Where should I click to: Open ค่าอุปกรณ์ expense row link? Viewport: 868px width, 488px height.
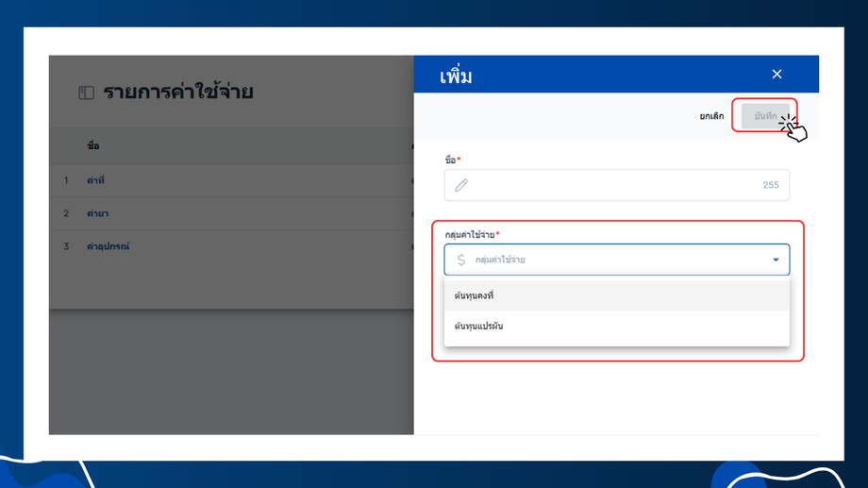click(x=108, y=246)
